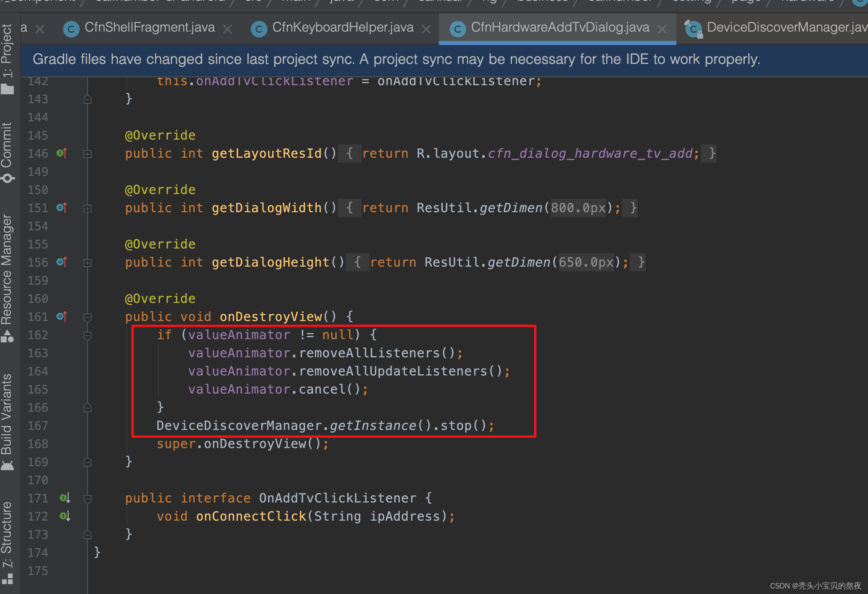This screenshot has height=594, width=868.
Task: Switch to CfnKeyboardHelper.java tab
Action: point(342,28)
